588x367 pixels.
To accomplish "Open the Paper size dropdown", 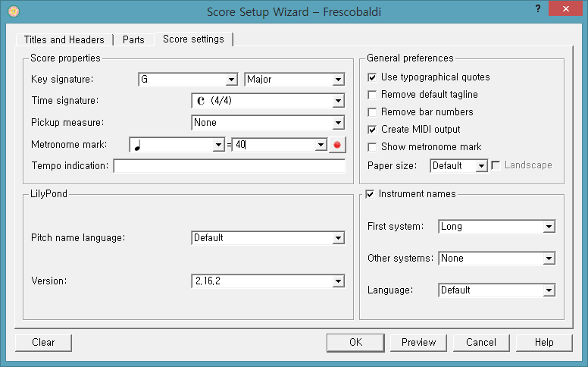I will click(458, 166).
